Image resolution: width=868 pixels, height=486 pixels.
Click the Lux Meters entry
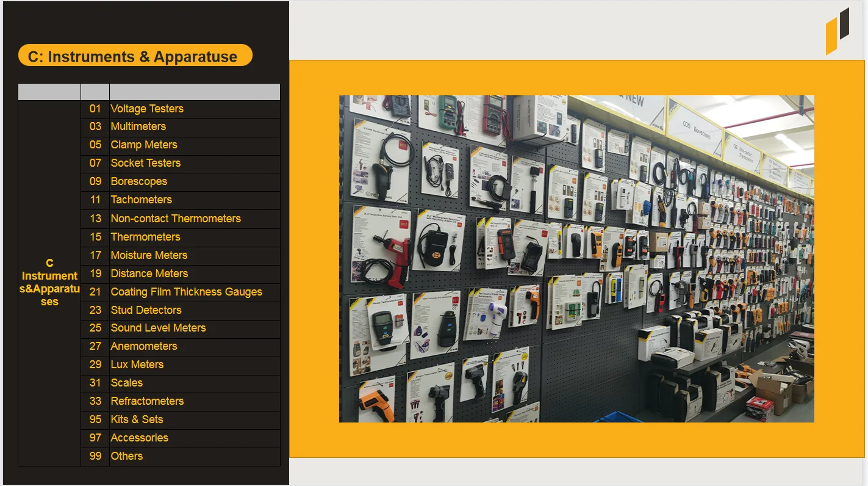[137, 364]
